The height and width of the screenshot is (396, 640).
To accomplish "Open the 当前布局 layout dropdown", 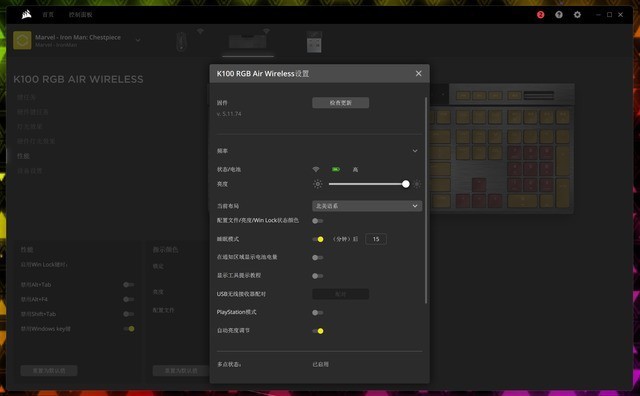I will pyautogui.click(x=367, y=206).
